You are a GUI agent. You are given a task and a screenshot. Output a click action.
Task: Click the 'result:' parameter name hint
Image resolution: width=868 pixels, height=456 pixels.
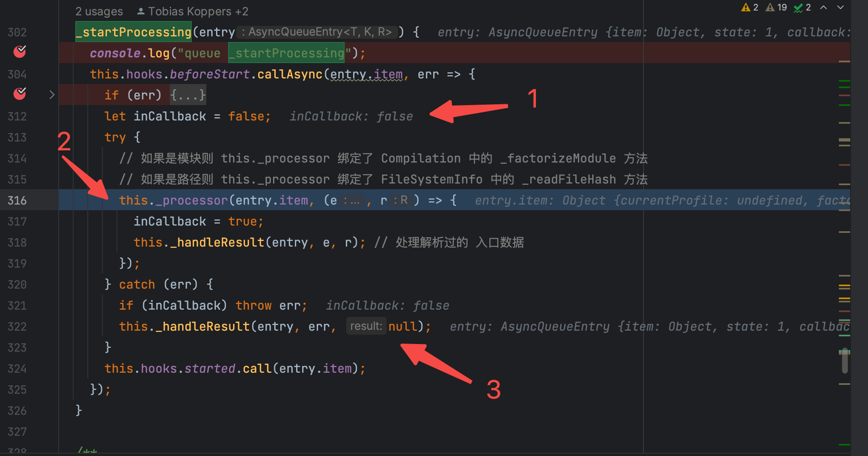point(366,326)
